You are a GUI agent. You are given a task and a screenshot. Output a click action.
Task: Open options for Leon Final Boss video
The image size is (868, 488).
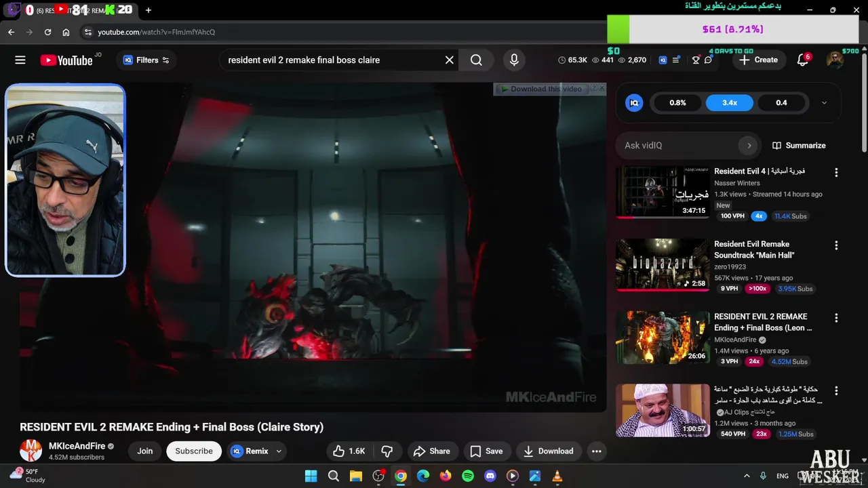836,318
